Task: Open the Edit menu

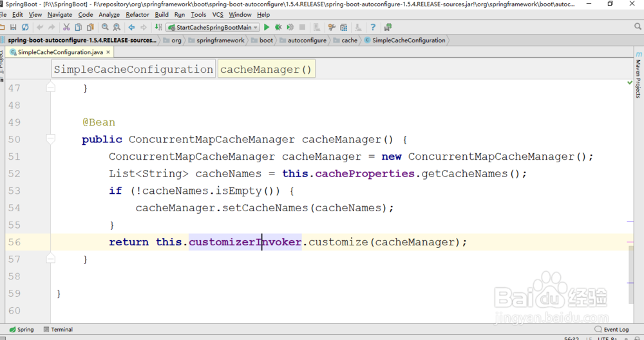Action: tap(17, 14)
